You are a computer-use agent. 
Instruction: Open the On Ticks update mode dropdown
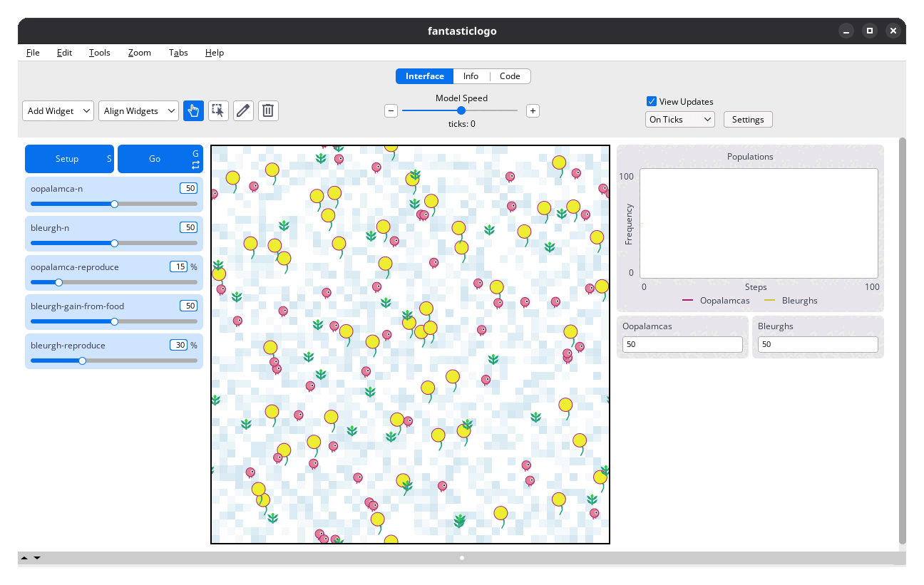coord(679,120)
